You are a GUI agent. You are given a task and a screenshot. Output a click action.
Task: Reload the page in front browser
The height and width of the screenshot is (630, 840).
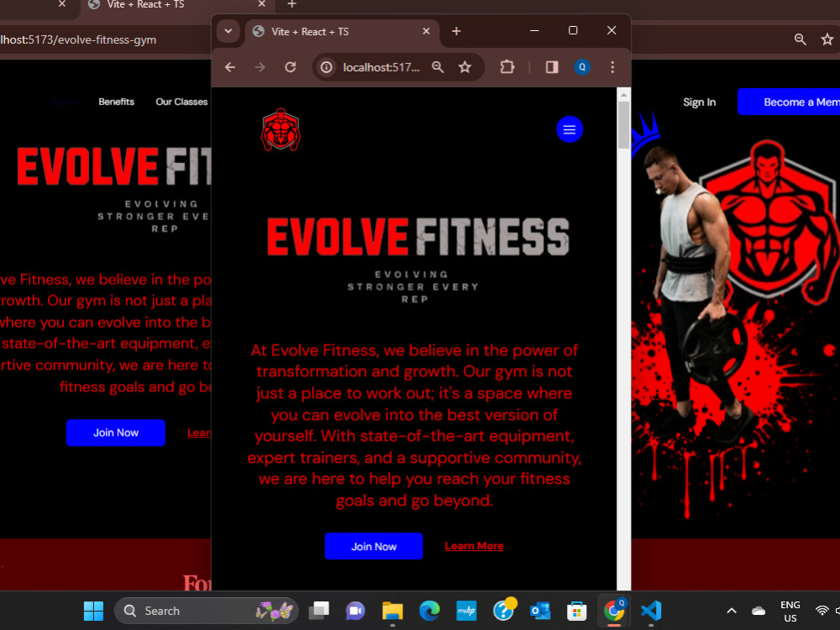coord(291,67)
